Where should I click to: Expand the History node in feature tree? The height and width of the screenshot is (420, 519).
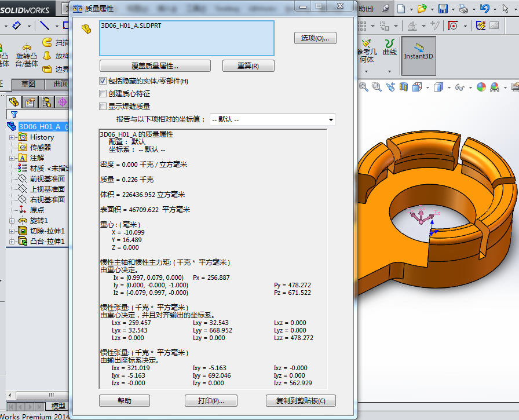click(12, 137)
